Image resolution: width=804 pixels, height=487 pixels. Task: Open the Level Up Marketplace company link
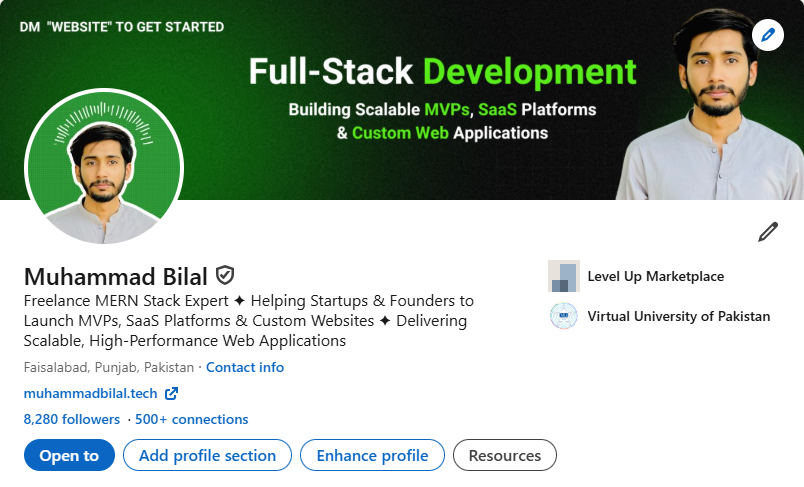(656, 276)
